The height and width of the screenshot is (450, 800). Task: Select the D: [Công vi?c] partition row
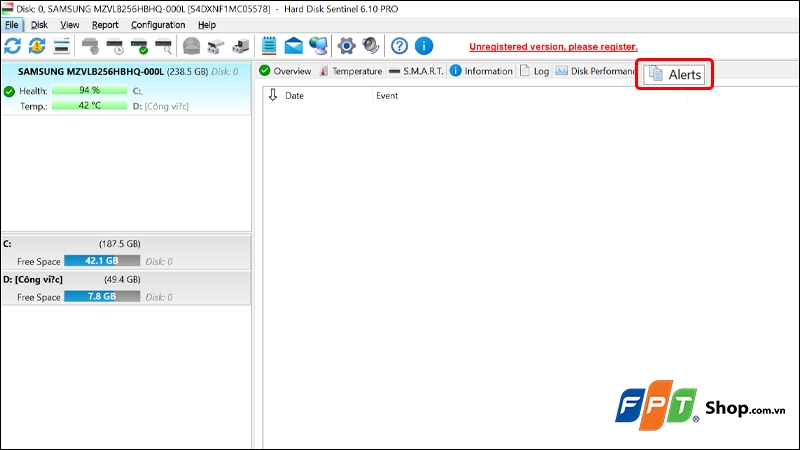126,288
